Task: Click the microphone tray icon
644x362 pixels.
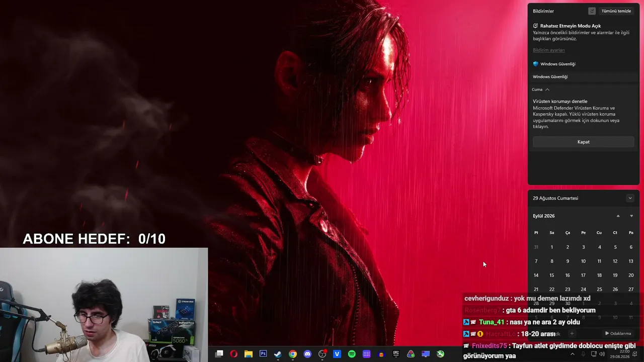Action: 584,354
